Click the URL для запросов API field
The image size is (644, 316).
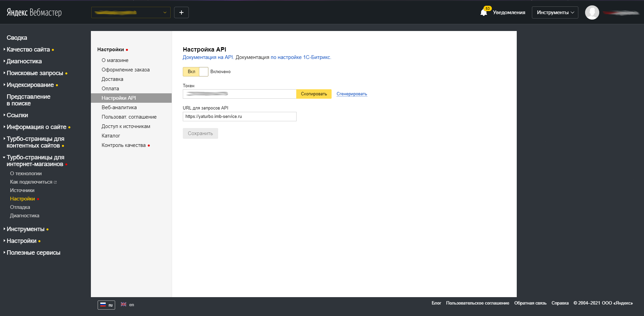point(240,117)
